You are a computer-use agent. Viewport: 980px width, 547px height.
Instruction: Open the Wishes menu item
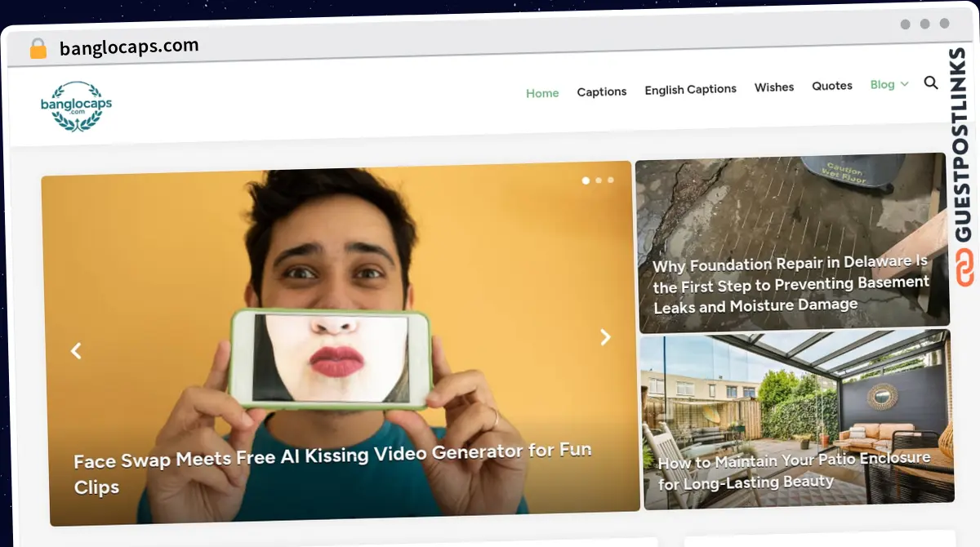[774, 87]
